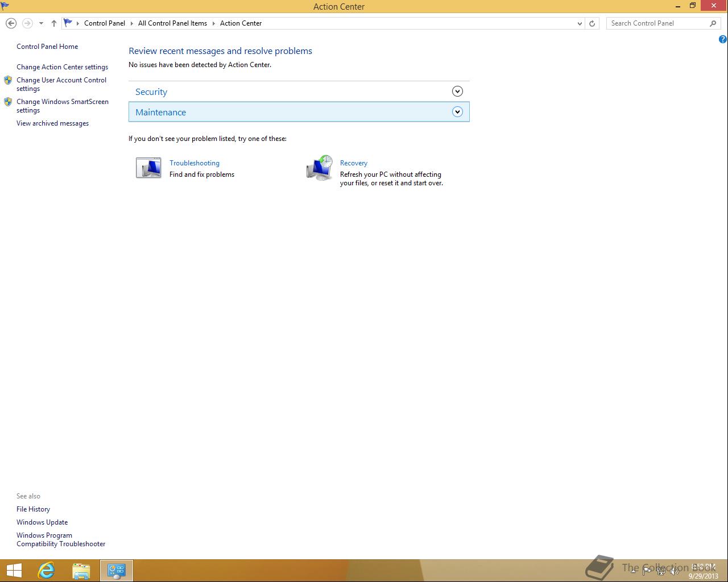Open Help with the question mark icon
728x582 pixels.
point(723,39)
